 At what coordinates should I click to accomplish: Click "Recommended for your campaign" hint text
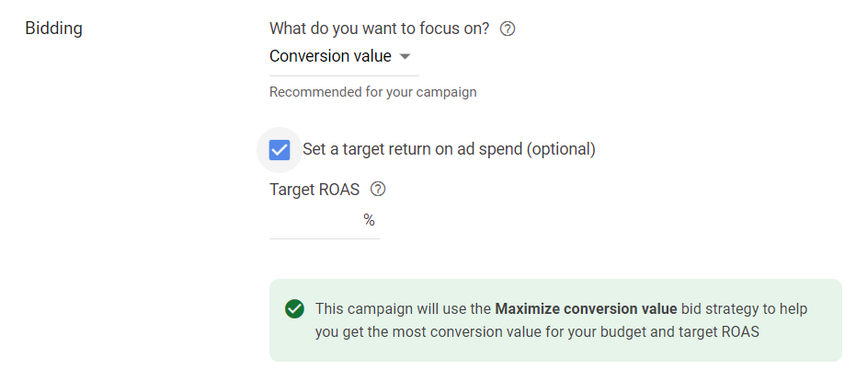click(x=372, y=92)
